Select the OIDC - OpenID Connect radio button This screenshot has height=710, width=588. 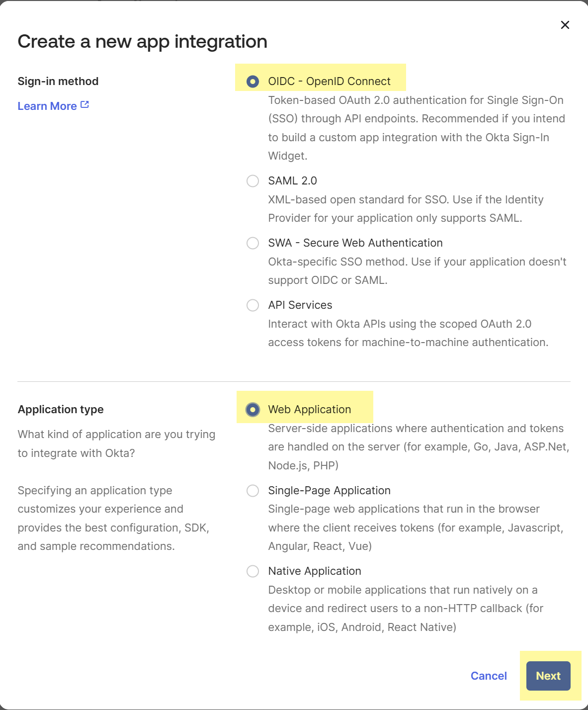[x=252, y=81]
